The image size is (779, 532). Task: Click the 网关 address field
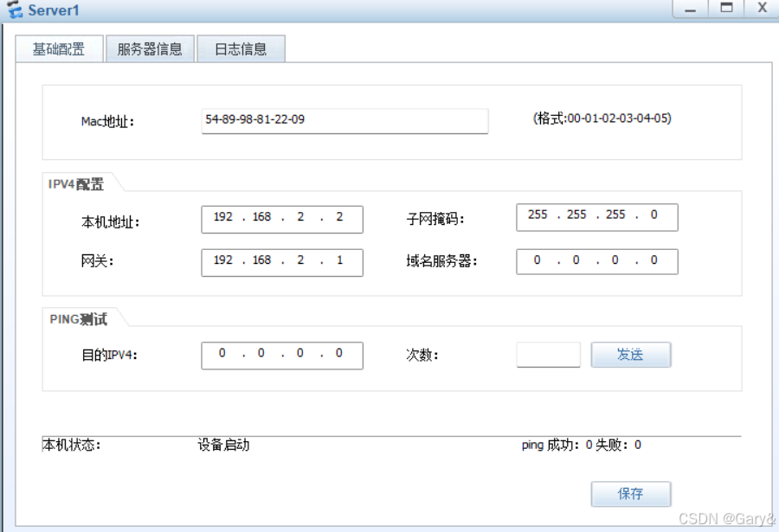pyautogui.click(x=282, y=262)
